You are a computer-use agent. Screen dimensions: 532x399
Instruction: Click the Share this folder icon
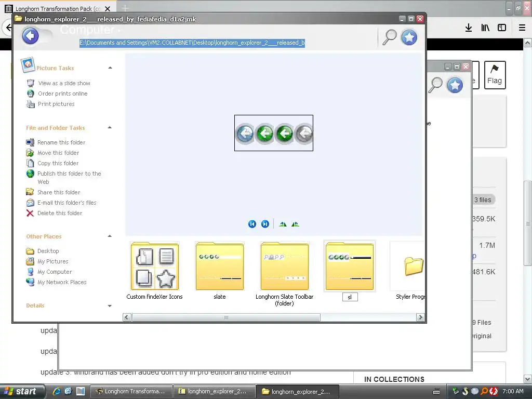[30, 192]
